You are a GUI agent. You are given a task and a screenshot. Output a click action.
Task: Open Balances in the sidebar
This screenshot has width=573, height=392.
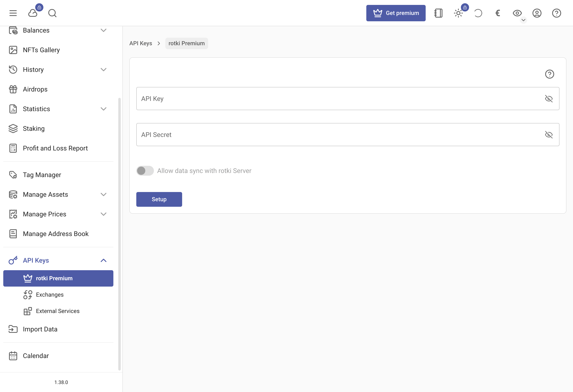58,30
